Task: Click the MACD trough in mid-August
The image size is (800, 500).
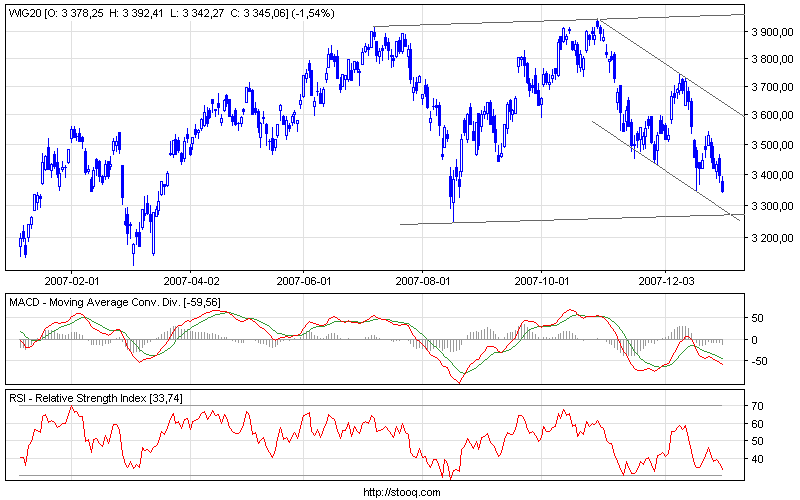Action: pyautogui.click(x=460, y=382)
